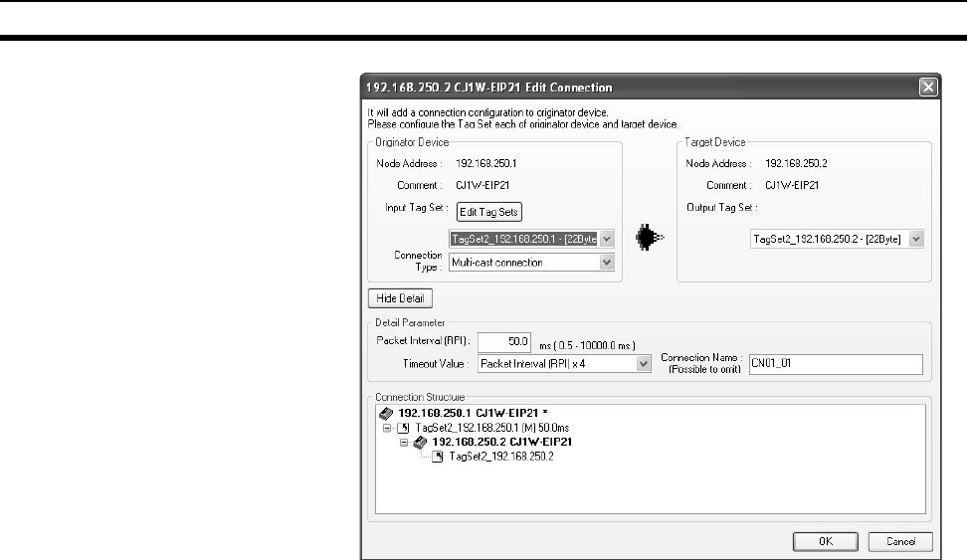
Task: Confirm with the OK button
Action: click(x=825, y=541)
